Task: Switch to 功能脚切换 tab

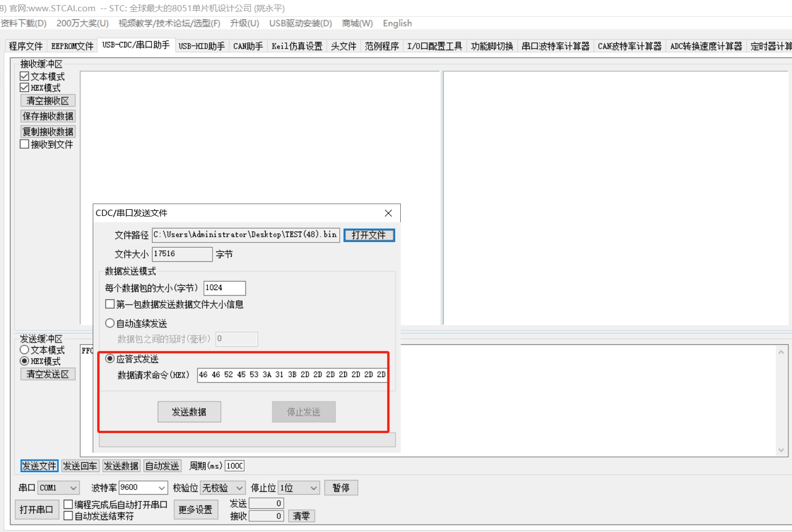Action: [492, 46]
